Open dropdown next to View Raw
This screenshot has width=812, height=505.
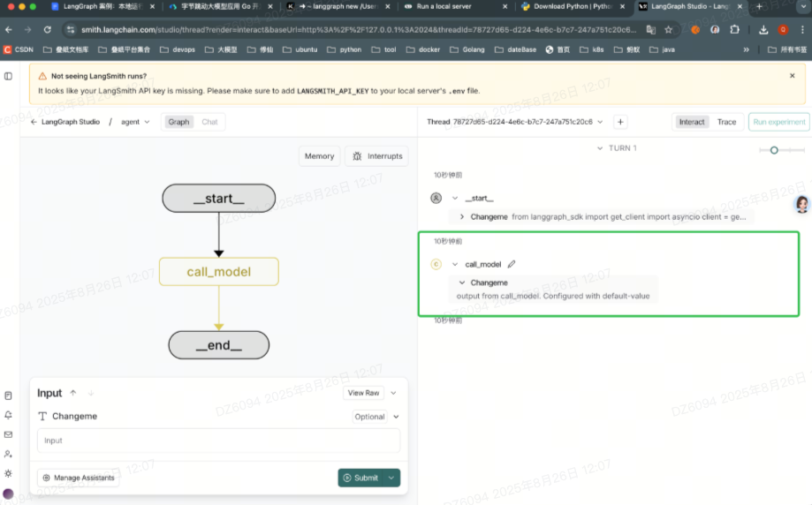coord(393,393)
